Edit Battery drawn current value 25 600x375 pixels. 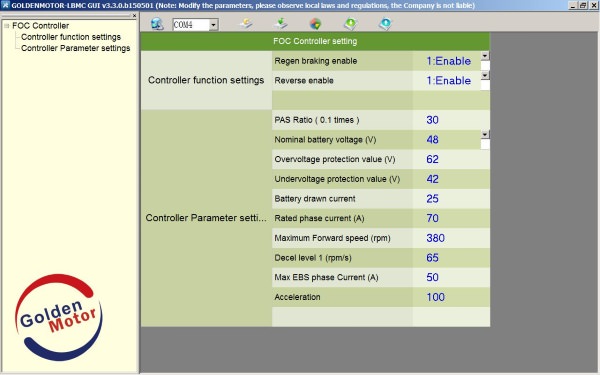coord(432,199)
